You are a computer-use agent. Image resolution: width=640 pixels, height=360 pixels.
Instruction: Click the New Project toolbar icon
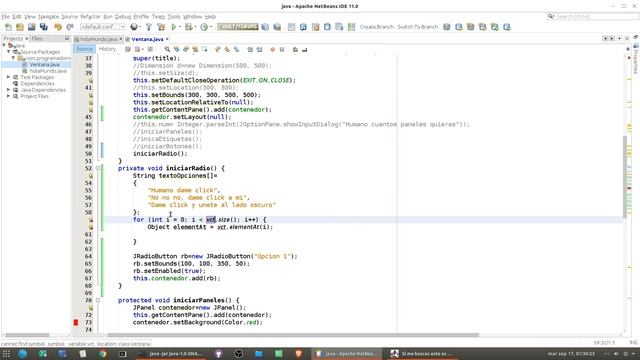(x=20, y=27)
